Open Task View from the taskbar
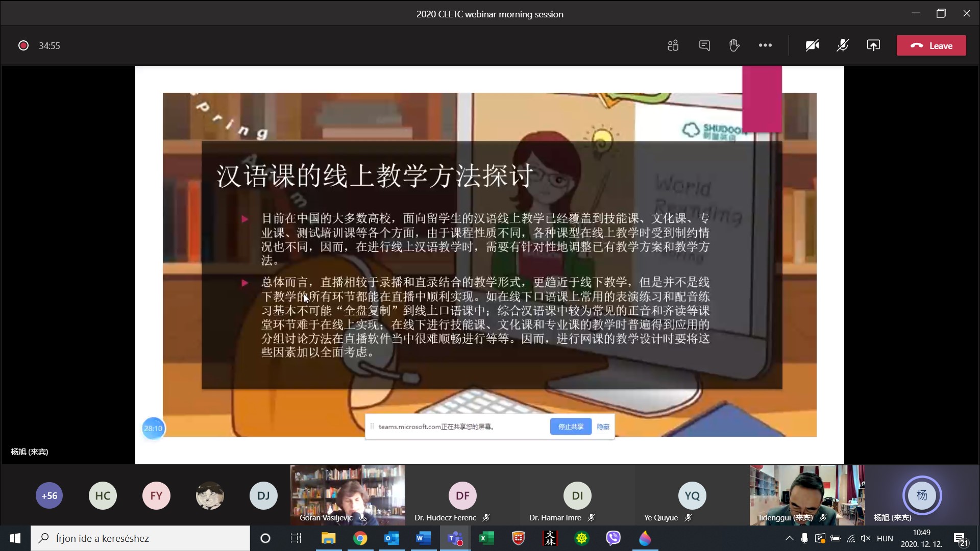 296,538
